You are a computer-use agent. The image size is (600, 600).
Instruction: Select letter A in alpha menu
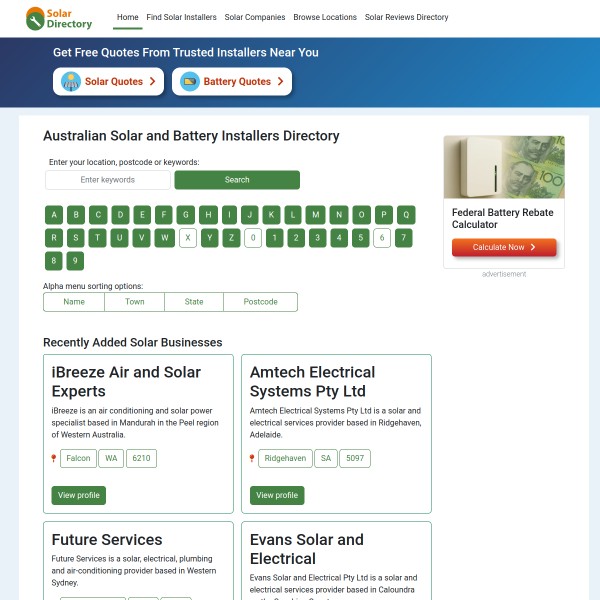click(x=54, y=215)
